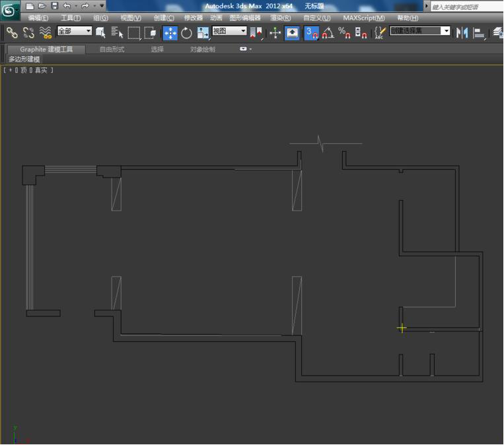This screenshot has width=504, height=445.
Task: Switch to the 自由形式 ribbon tab
Action: click(112, 49)
